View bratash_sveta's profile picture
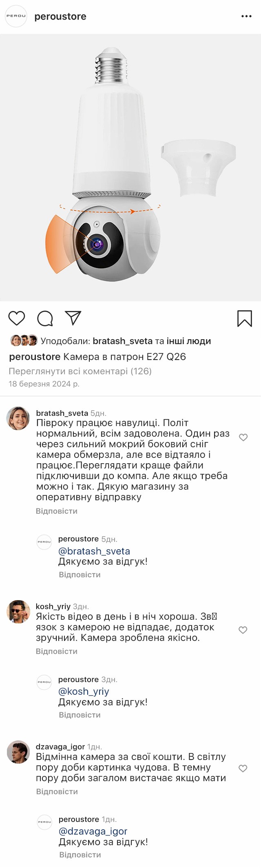Image resolution: width=261 pixels, height=868 pixels. tap(18, 418)
